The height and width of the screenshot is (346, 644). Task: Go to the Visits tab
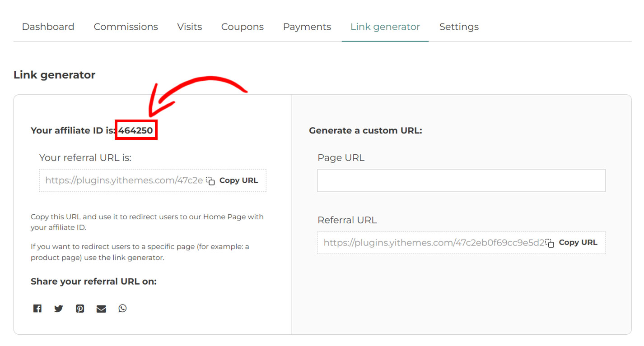click(x=190, y=27)
